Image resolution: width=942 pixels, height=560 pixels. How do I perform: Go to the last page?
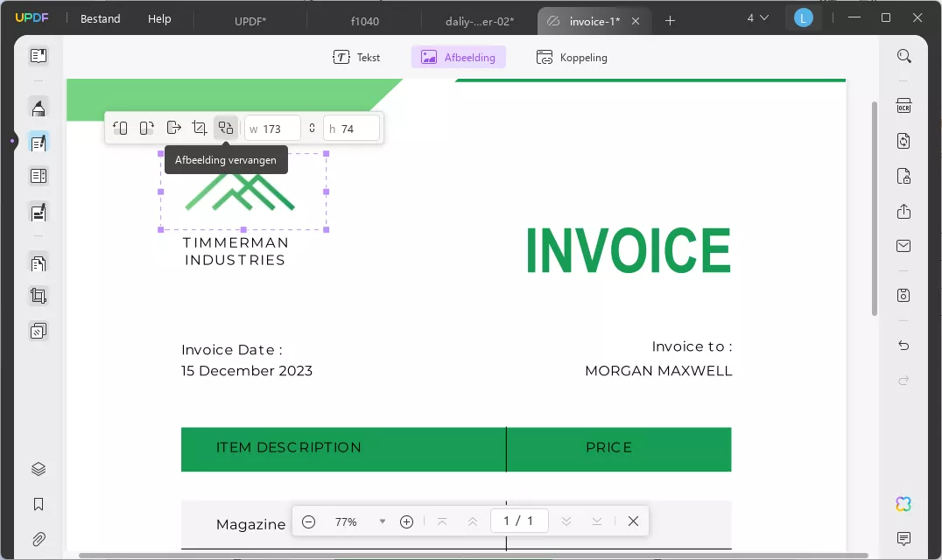pos(596,521)
